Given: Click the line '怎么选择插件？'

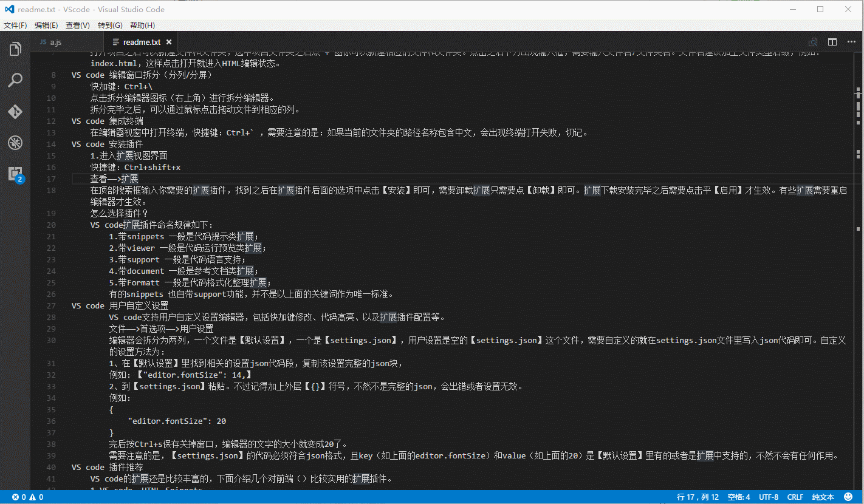Looking at the screenshot, I should [119, 214].
